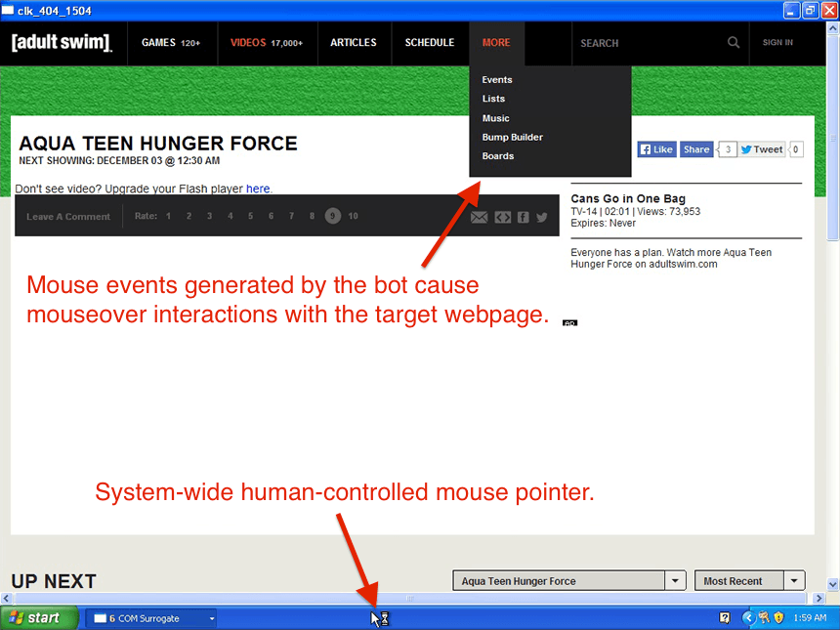Click the horizontal scrollbar left arrow
Screen dimensions: 840x630
(x=6, y=598)
